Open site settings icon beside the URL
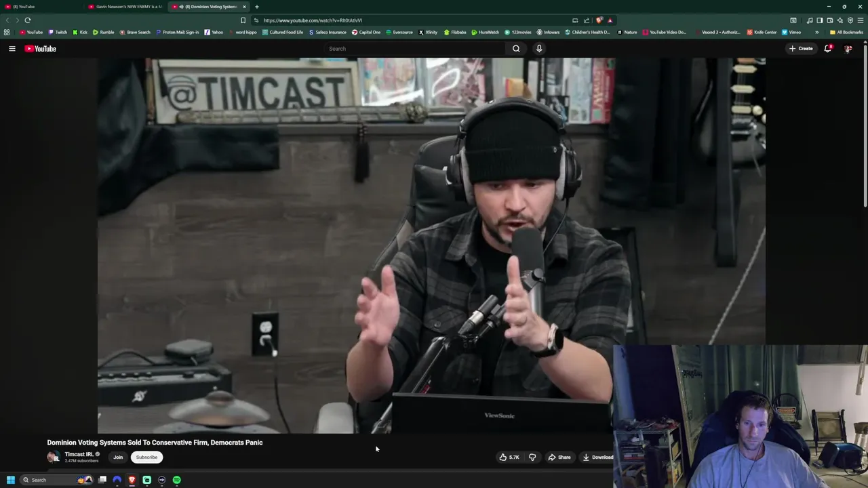The image size is (868, 488). (256, 20)
